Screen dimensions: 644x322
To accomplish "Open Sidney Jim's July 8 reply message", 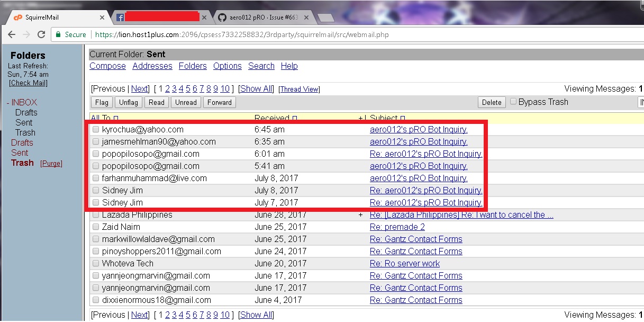I will 426,190.
